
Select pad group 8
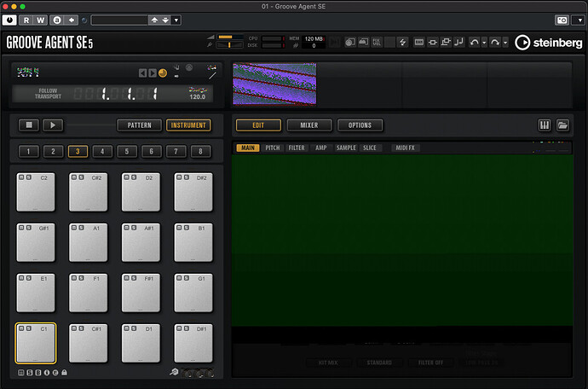click(200, 151)
